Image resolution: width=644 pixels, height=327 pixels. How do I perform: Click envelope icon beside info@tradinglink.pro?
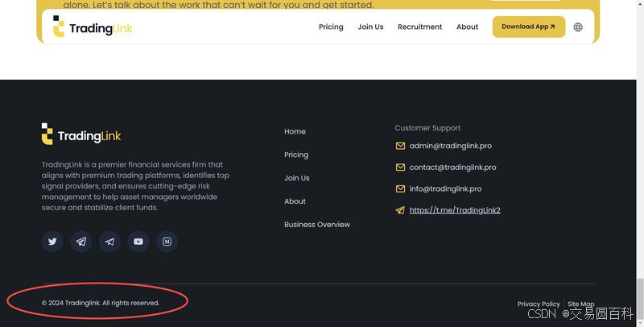pos(400,188)
